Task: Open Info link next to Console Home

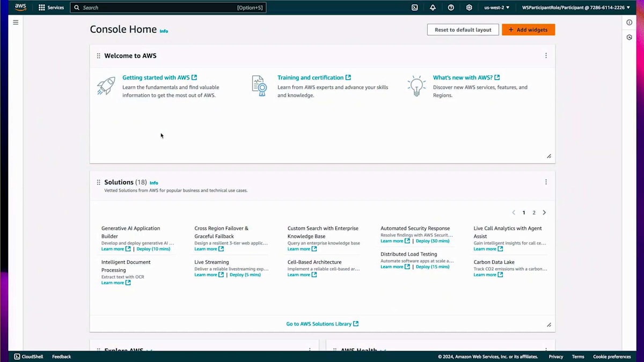Action: [x=164, y=31]
